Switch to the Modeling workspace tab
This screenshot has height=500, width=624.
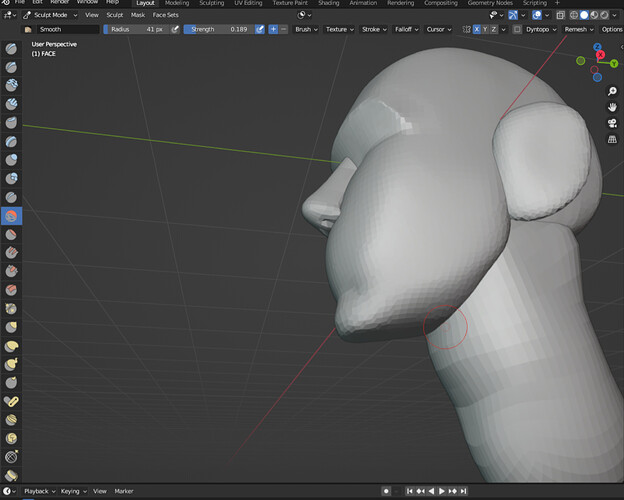click(177, 3)
